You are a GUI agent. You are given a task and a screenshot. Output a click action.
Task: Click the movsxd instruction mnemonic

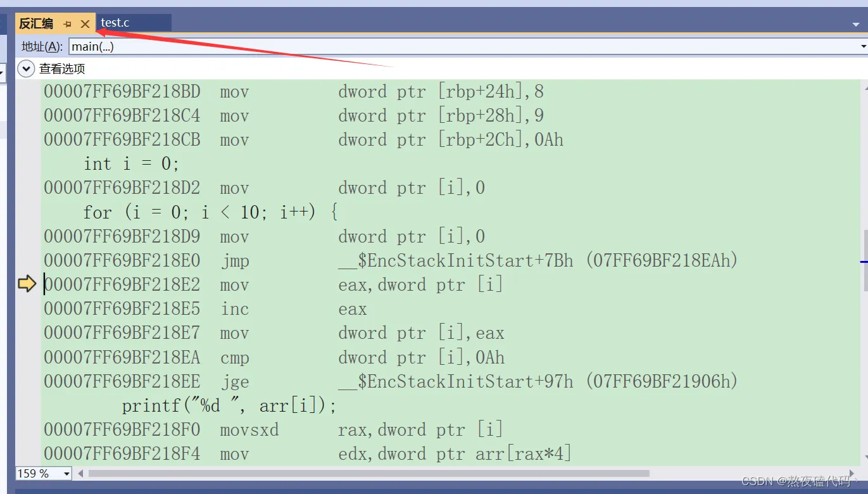[x=249, y=430]
